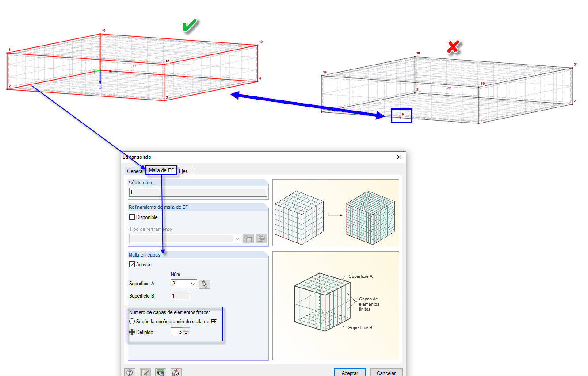The height and width of the screenshot is (376, 588).
Task: Click the mesh refinement cubes illustration
Action: [336, 213]
